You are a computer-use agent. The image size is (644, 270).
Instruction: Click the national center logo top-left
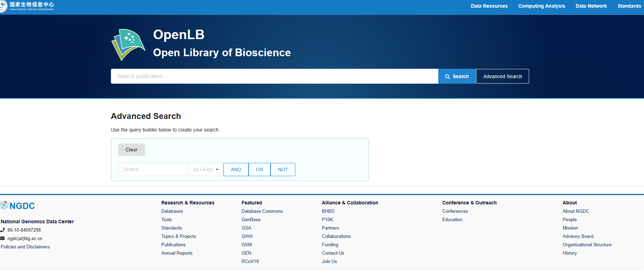(28, 6)
